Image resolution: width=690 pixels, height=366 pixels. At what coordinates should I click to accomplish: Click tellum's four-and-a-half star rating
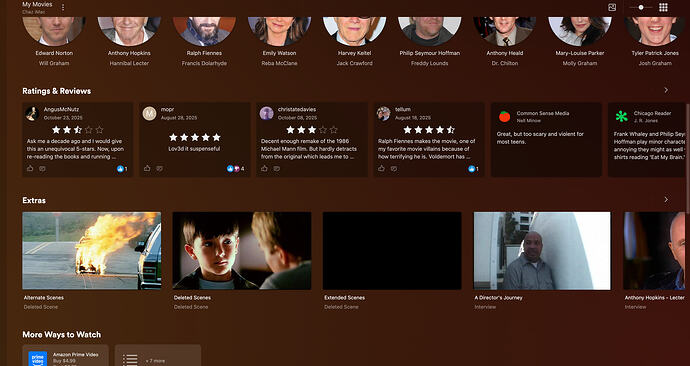pos(429,130)
